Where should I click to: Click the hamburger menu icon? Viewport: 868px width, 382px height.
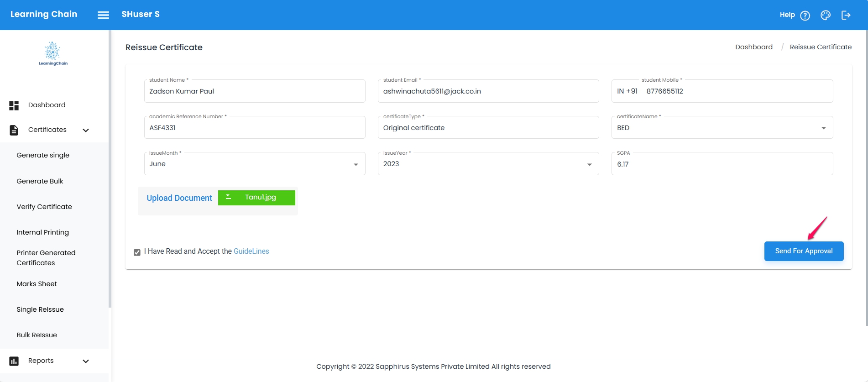click(103, 15)
